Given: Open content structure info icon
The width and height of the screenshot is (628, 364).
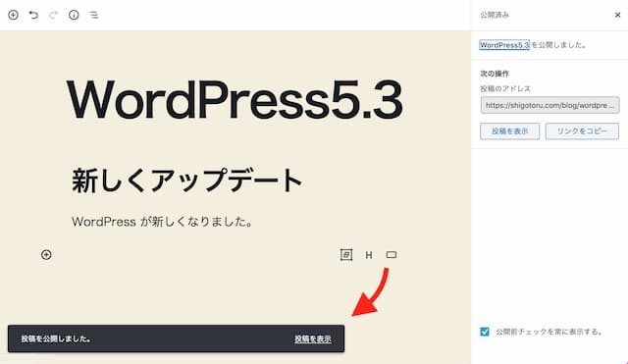Looking at the screenshot, I should 74,15.
